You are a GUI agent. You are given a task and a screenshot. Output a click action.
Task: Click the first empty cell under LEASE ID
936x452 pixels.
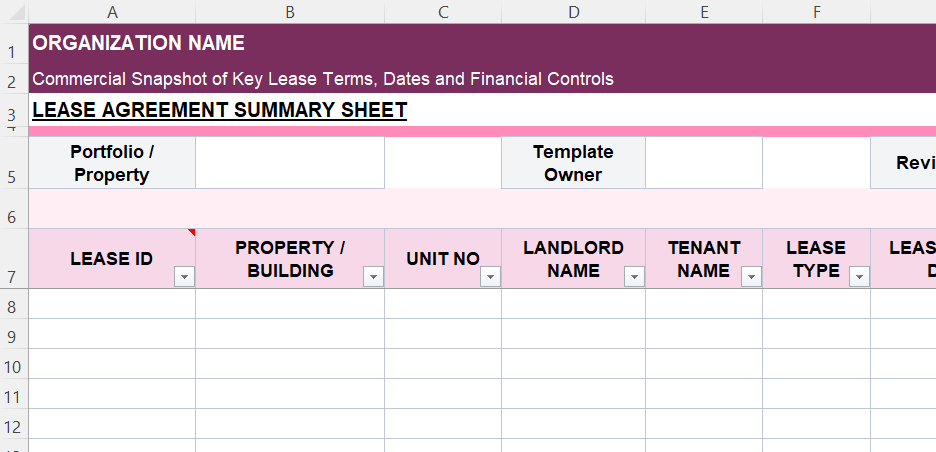(112, 304)
